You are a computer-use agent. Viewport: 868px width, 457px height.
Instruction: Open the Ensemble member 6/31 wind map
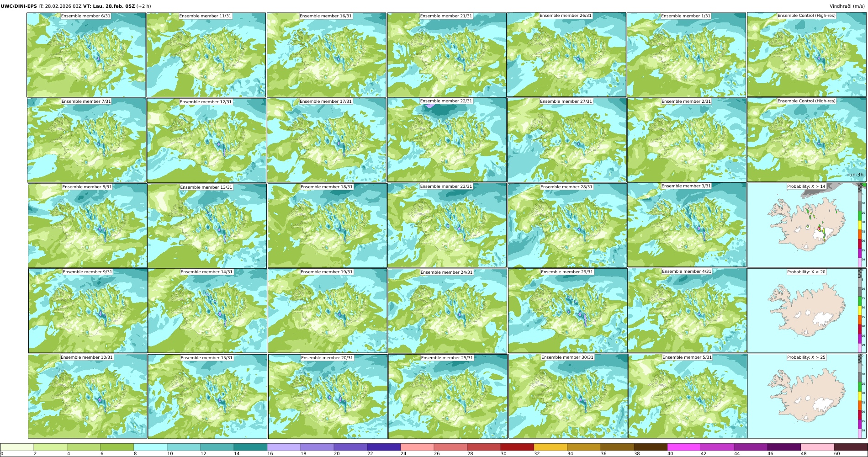pyautogui.click(x=86, y=55)
